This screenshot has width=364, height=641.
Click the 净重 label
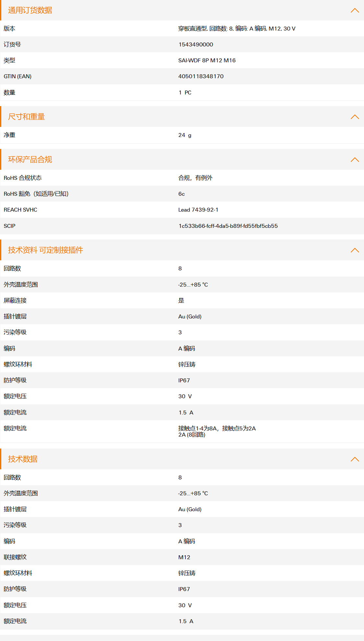click(x=9, y=135)
